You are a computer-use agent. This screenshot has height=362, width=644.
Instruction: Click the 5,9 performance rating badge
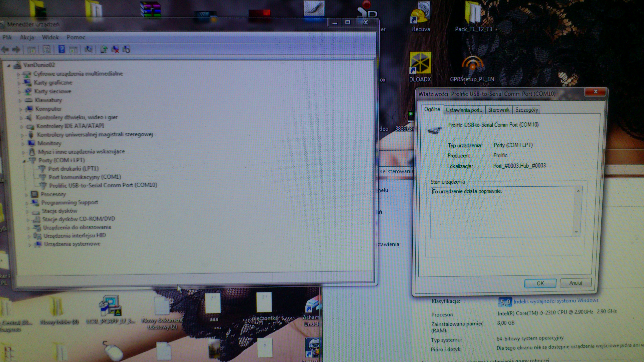coord(505,302)
